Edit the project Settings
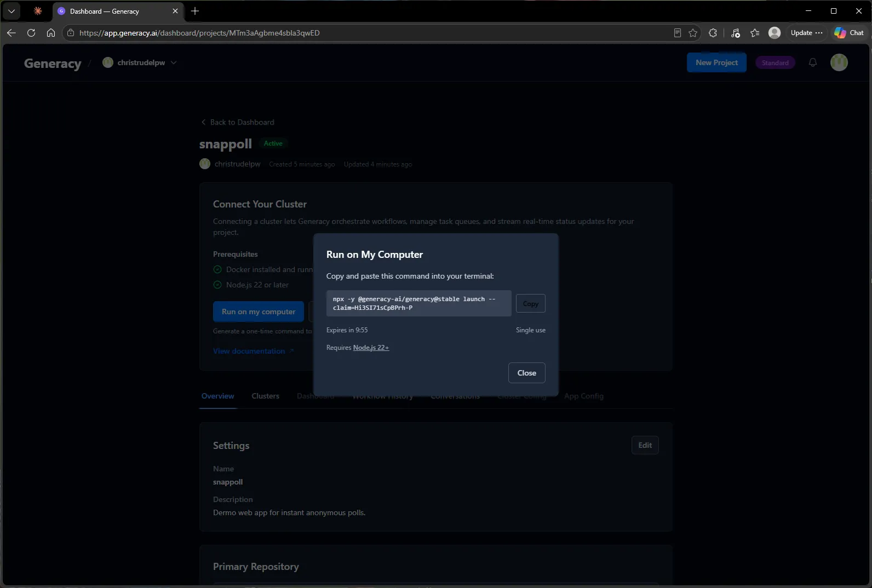This screenshot has height=588, width=872. point(645,445)
